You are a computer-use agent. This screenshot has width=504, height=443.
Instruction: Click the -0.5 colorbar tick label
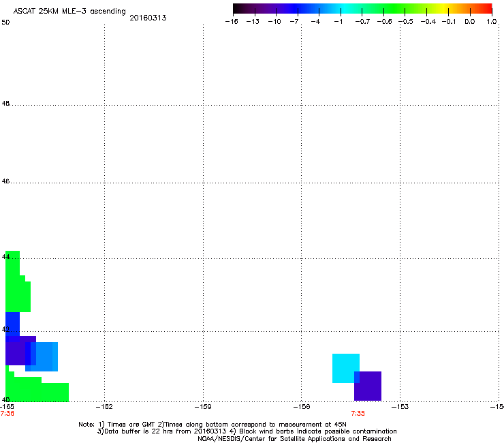tap(406, 22)
